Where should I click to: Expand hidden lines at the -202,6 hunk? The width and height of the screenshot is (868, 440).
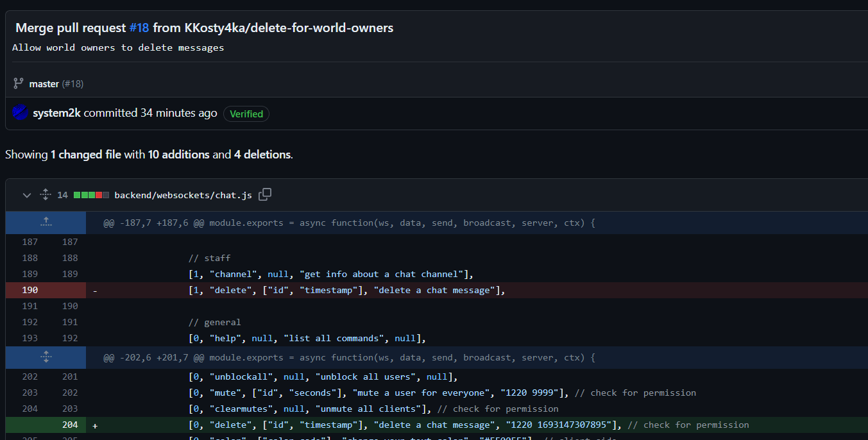pyautogui.click(x=46, y=357)
